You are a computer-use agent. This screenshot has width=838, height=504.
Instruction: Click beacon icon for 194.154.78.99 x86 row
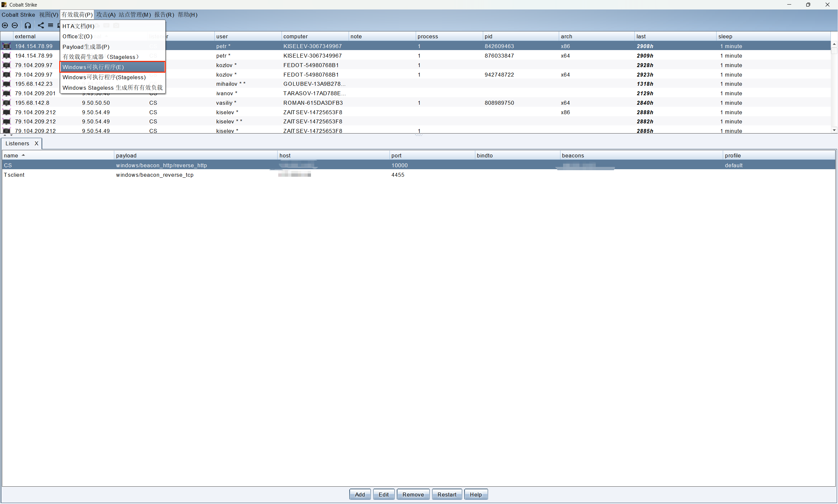[x=7, y=46]
